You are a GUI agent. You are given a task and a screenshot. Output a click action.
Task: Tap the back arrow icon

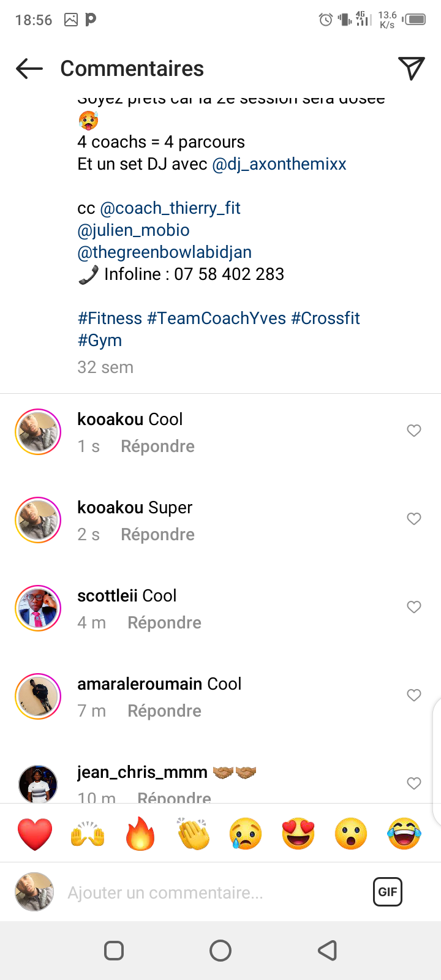coord(29,69)
